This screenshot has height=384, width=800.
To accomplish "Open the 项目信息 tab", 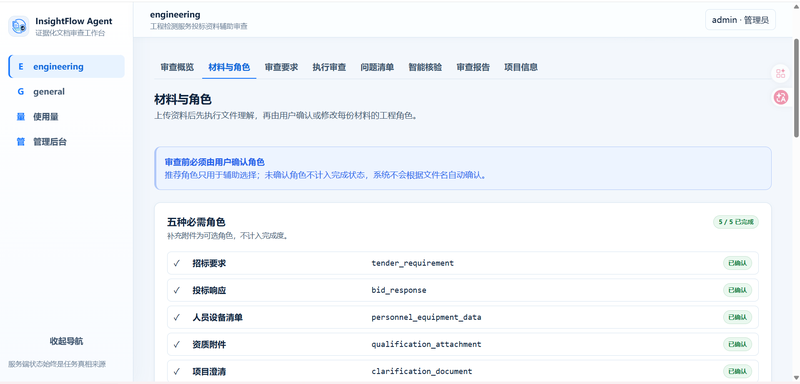I will [521, 67].
